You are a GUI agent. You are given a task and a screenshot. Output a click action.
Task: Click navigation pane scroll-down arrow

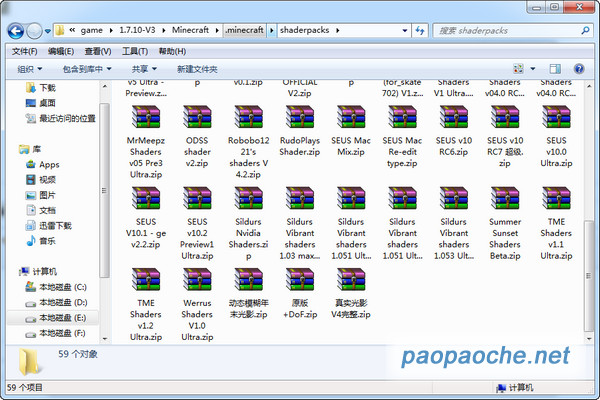point(104,339)
